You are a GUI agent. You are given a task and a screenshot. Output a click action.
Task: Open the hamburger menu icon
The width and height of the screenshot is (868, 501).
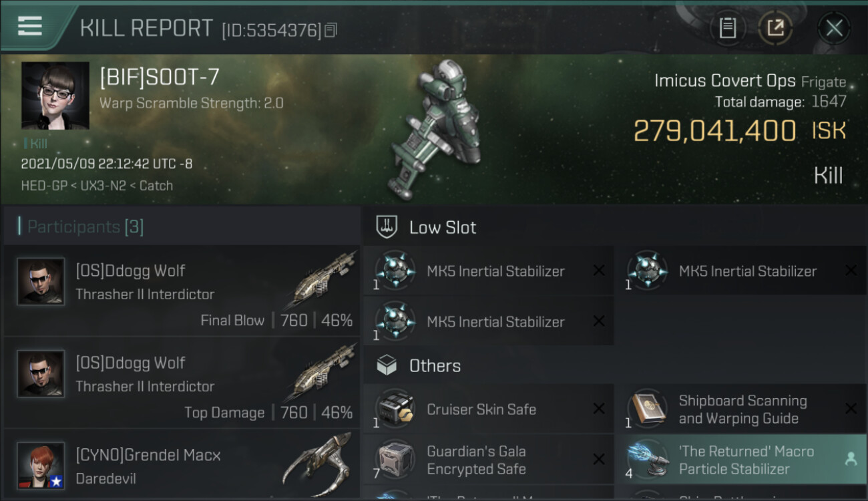point(30,26)
